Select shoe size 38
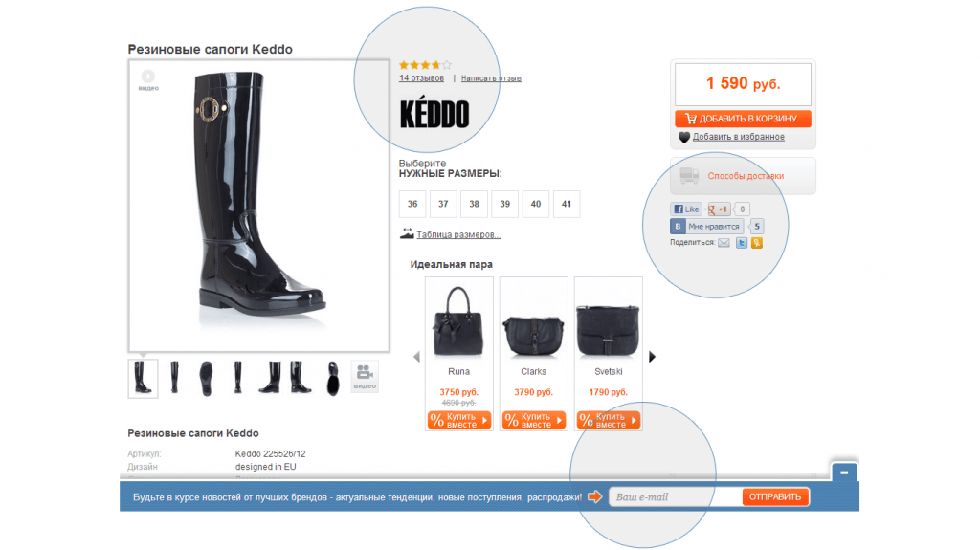Viewport: 980px width, 550px height. point(474,204)
